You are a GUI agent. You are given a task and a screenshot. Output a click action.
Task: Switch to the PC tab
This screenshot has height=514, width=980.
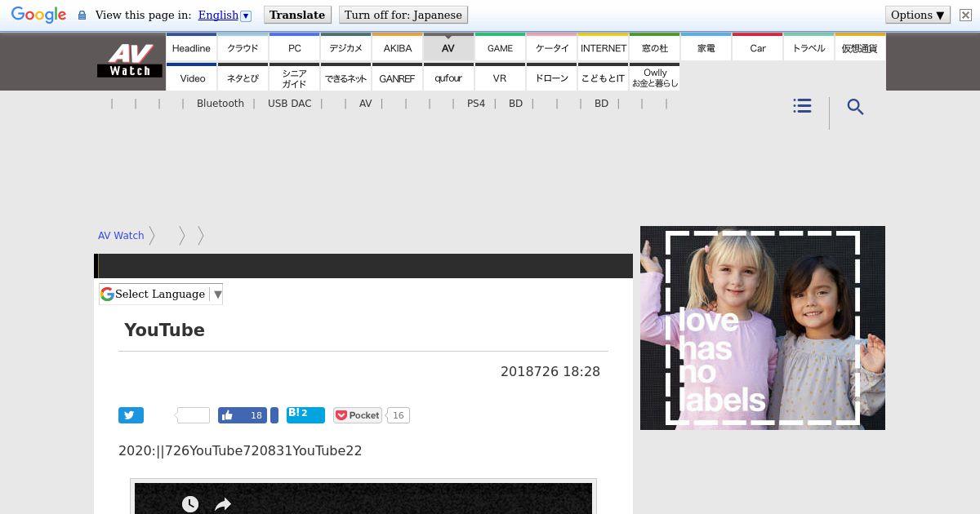click(x=294, y=47)
